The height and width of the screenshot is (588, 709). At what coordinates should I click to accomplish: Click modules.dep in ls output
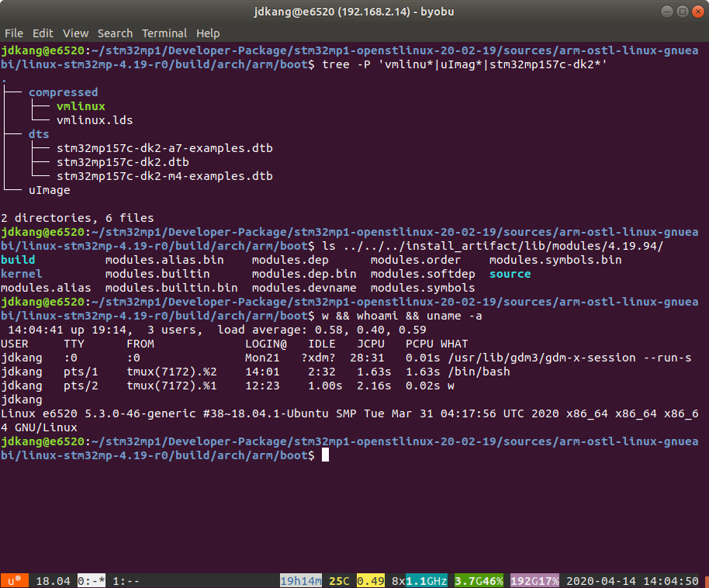click(290, 260)
